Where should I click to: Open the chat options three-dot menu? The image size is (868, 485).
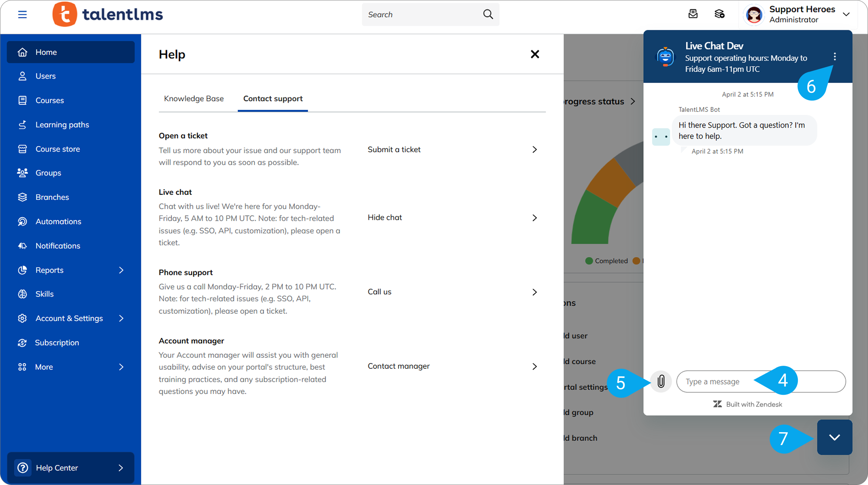point(834,57)
